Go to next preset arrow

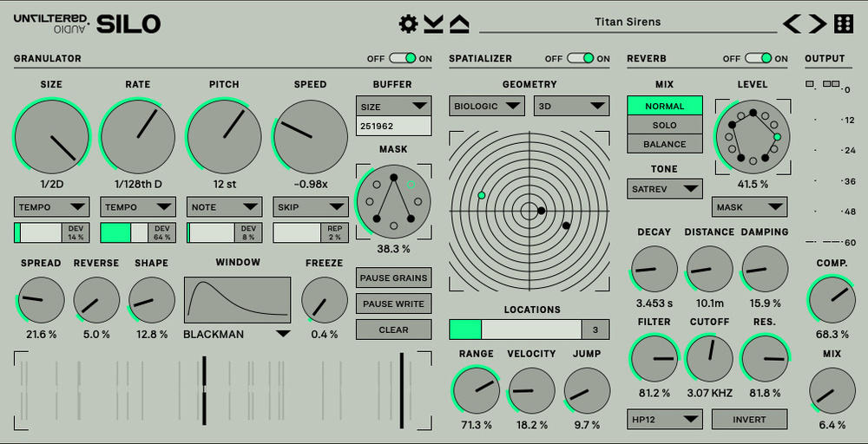coord(817,23)
